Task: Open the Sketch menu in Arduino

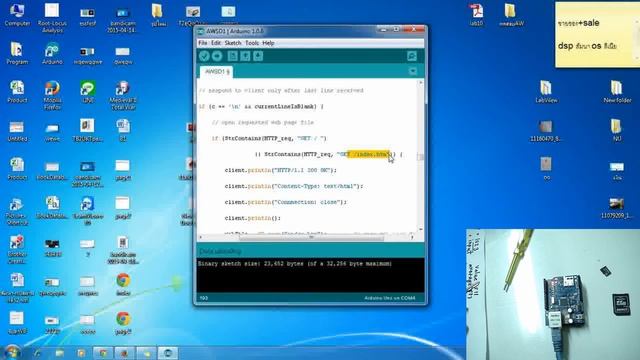Action: tap(233, 43)
